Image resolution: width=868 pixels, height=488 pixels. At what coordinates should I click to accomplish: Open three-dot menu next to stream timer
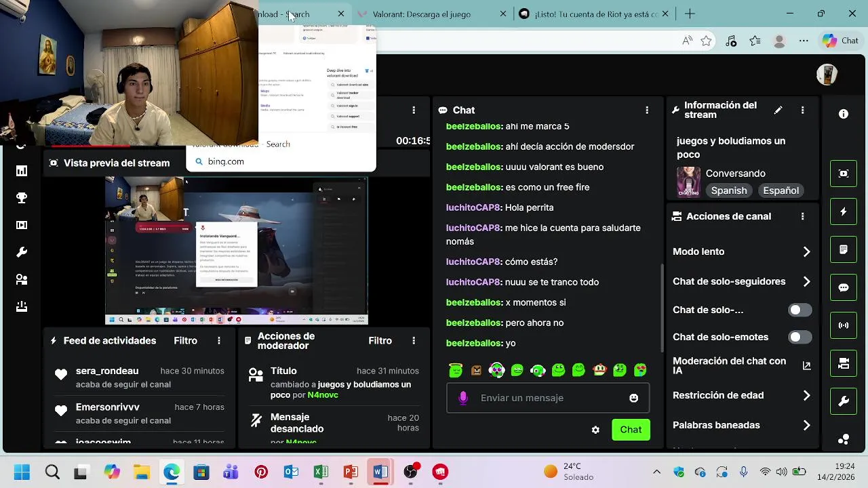click(414, 110)
